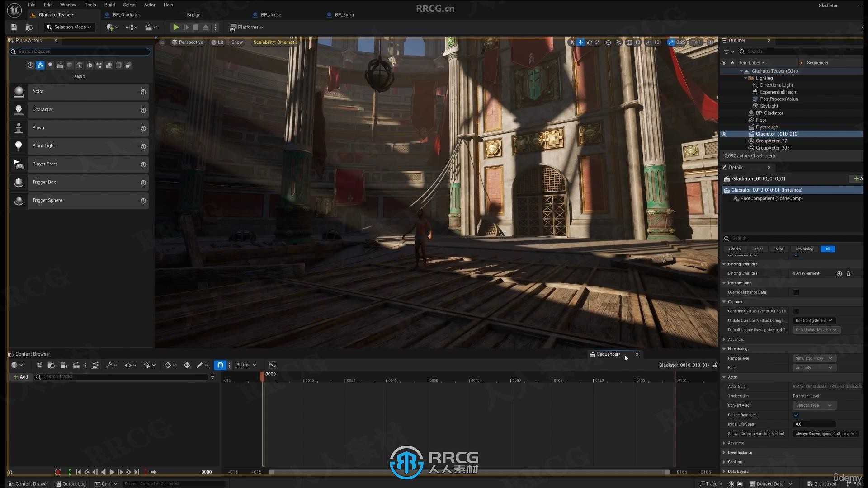Toggle surface snapping icon in the viewport toolbar

(x=618, y=42)
